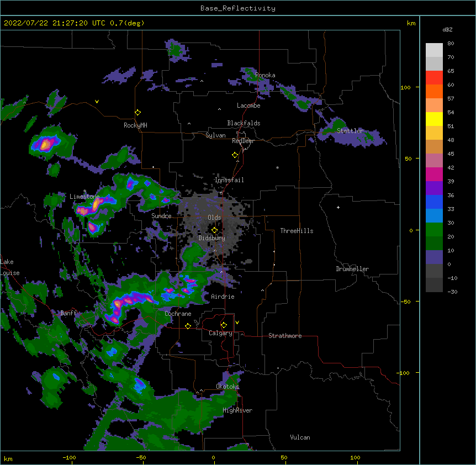
Task: Select the 39 dBZ magenta swatch
Action: [434, 174]
